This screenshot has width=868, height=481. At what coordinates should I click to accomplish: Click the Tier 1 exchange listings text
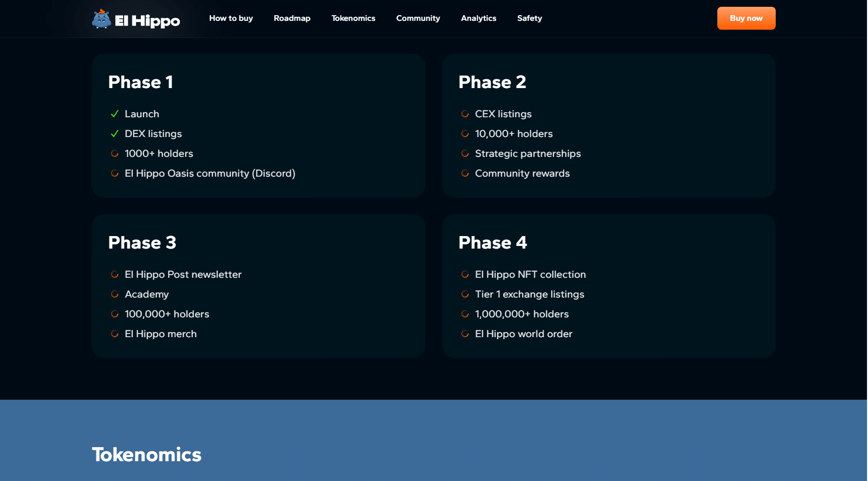click(530, 294)
